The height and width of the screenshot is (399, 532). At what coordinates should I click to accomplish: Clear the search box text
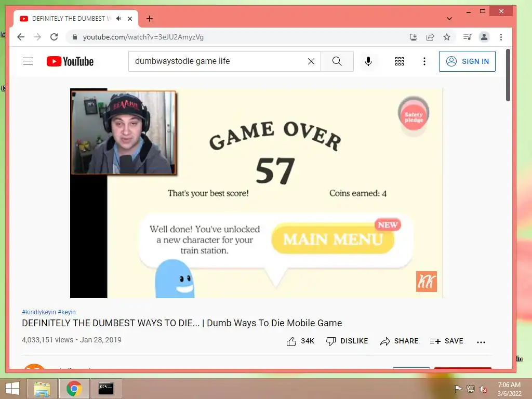coord(311,61)
